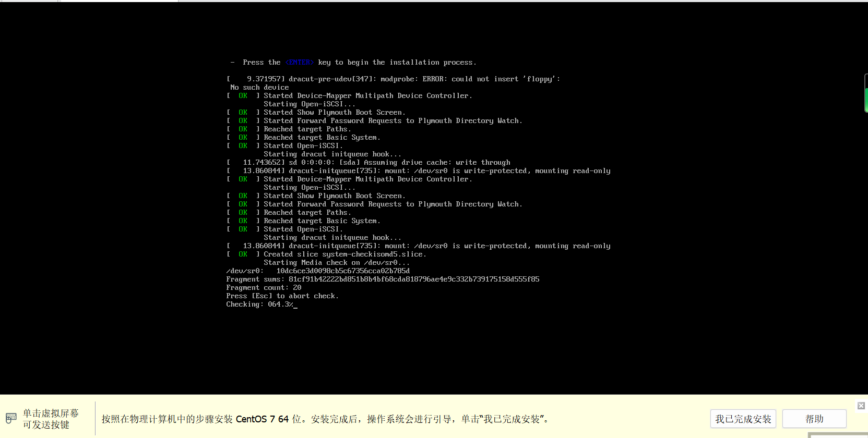Click the 单击虚拟屏幕 可发送按键 label
The image size is (868, 438).
pos(51,419)
